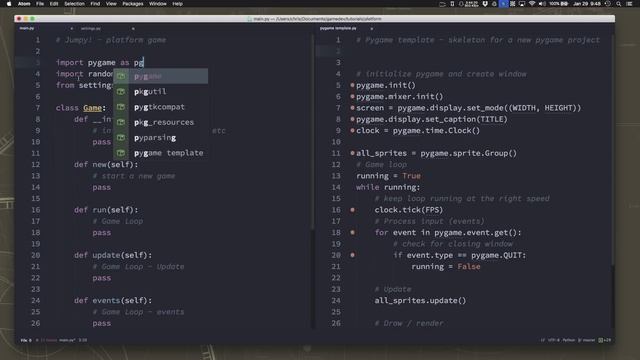The width and height of the screenshot is (640, 360).
Task: Open the Python grammar selector in status bar
Action: (569, 340)
